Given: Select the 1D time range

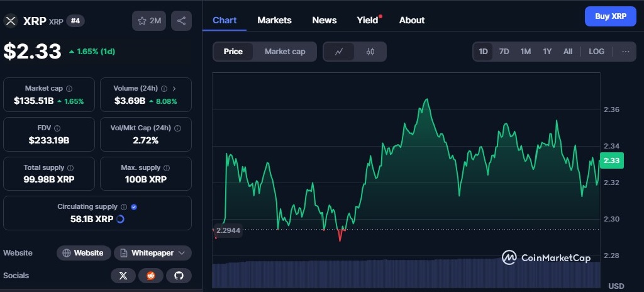Looking at the screenshot, I should tap(483, 52).
